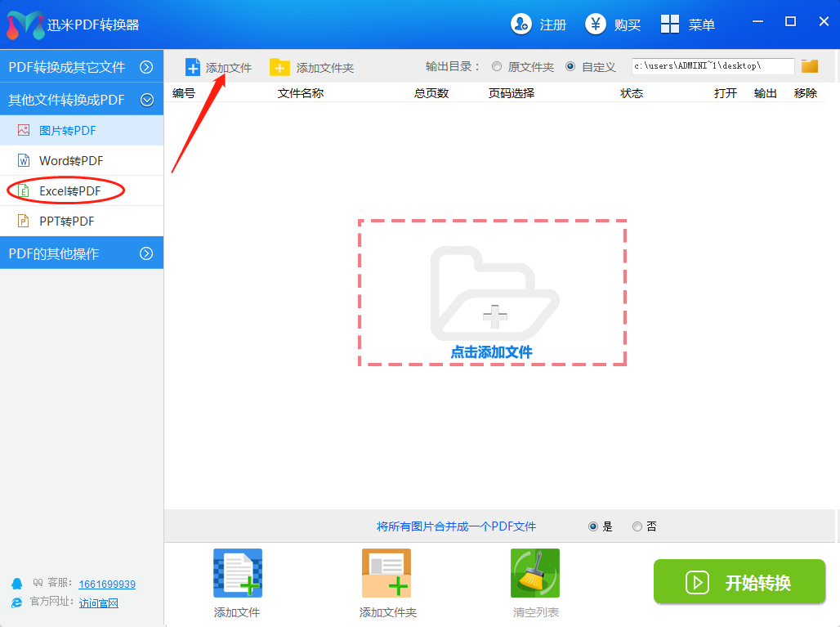Select the original folder output radio button
840x627 pixels.
tap(497, 67)
